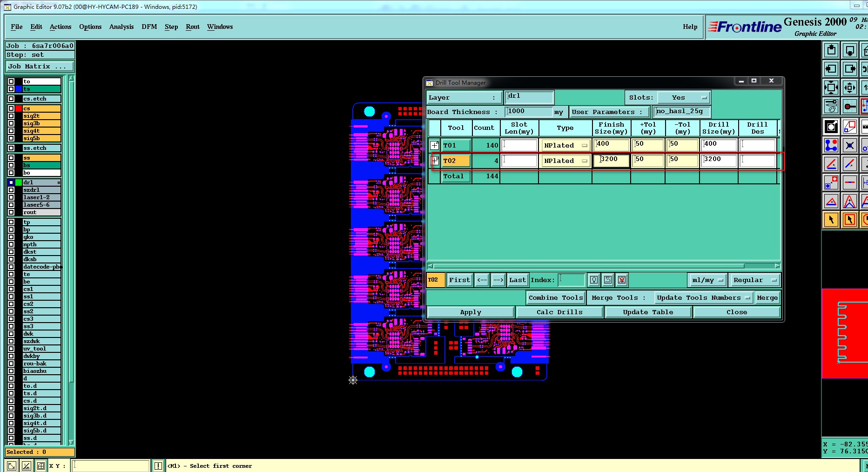Click the lightbulb icon beside the Index field
868x472 pixels.
click(594, 280)
